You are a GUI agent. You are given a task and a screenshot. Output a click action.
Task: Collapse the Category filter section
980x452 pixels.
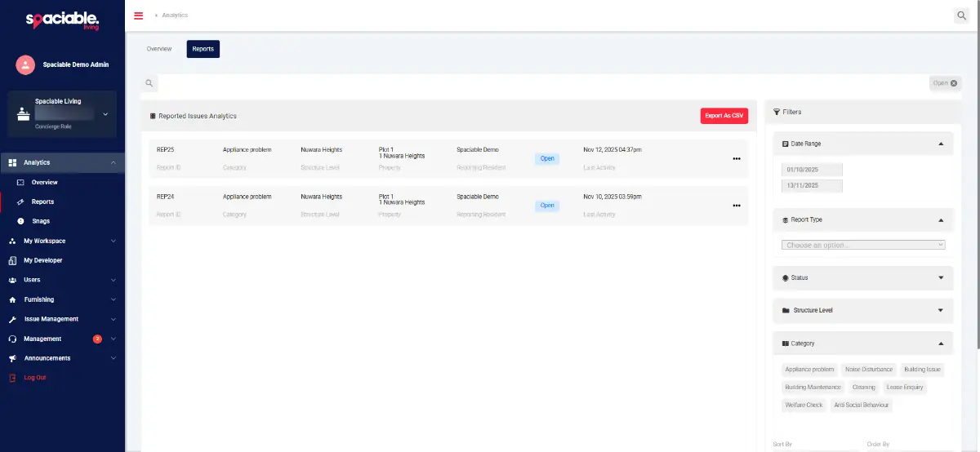click(x=941, y=344)
